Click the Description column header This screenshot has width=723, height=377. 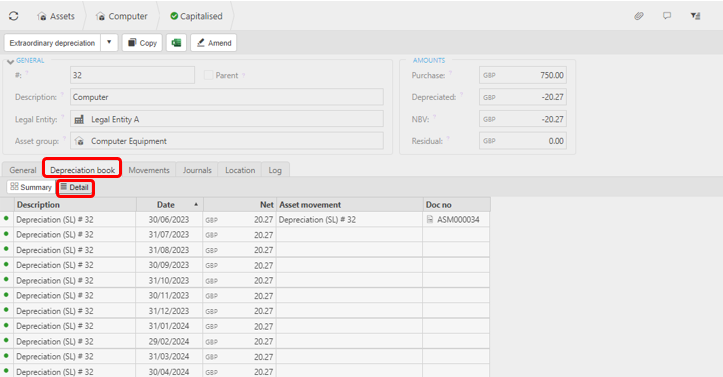(75, 205)
